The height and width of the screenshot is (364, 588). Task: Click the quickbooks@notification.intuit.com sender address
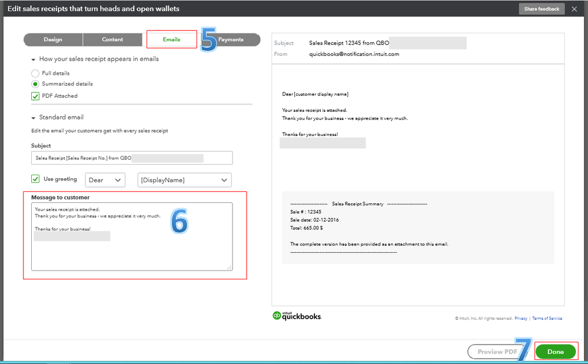pyautogui.click(x=354, y=54)
